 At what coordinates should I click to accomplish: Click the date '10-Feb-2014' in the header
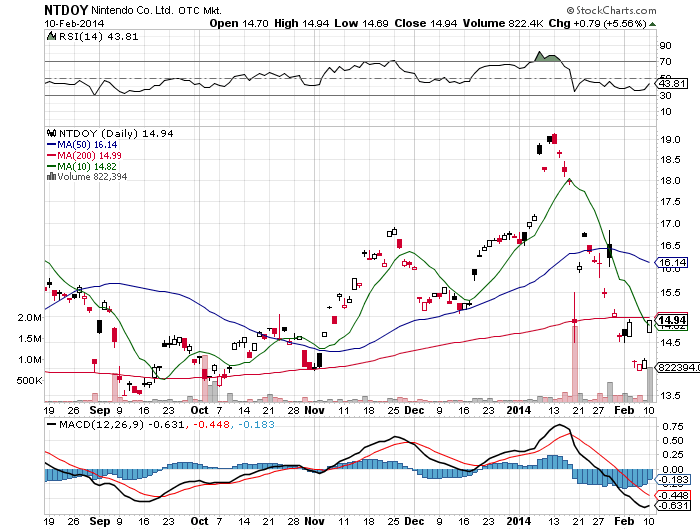coord(74,24)
